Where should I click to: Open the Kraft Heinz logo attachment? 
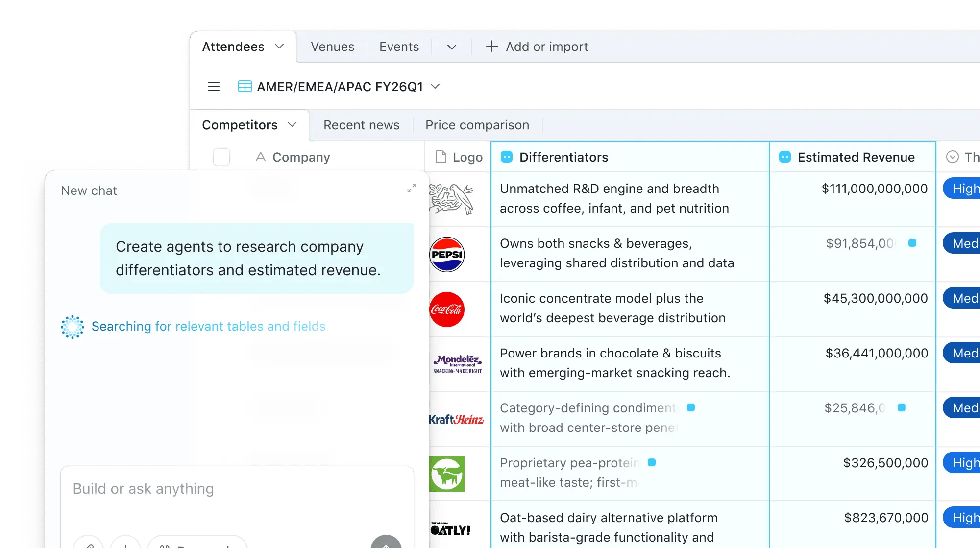click(456, 419)
